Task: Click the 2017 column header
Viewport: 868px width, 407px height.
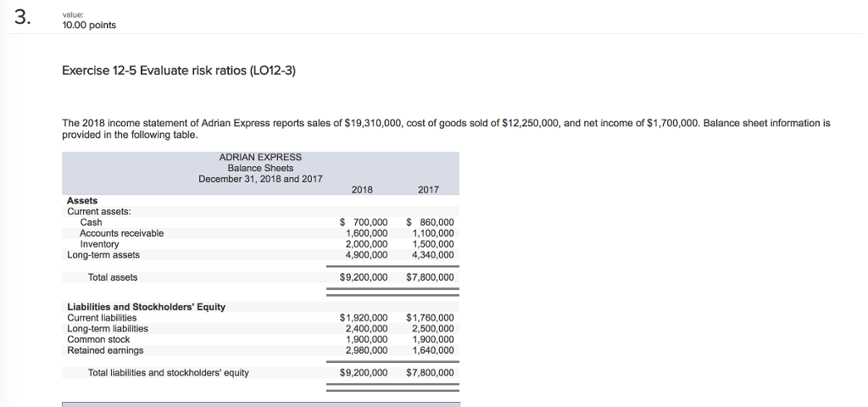Action: 428,190
